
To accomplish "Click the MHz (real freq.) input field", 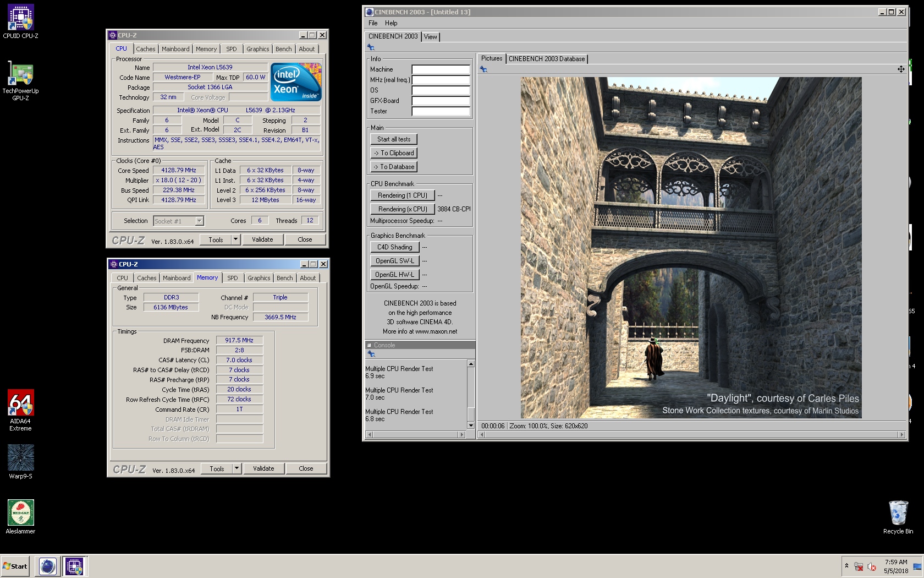I will pyautogui.click(x=441, y=80).
